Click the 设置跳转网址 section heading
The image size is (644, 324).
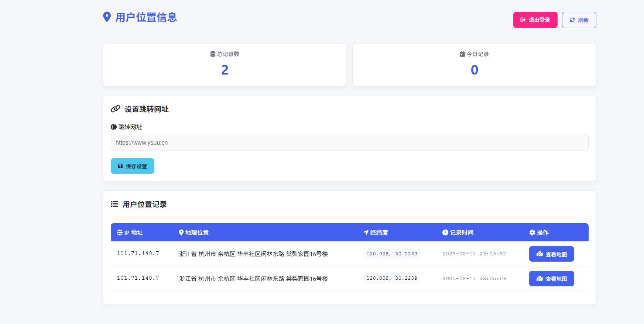coord(147,109)
